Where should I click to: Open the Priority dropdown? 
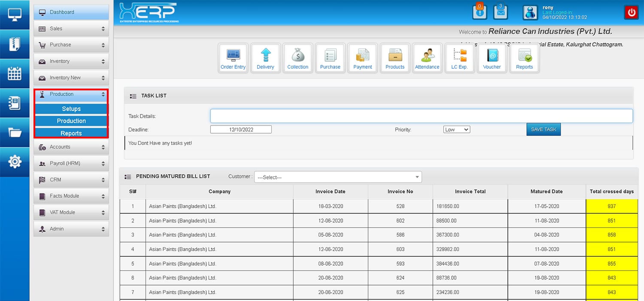point(456,129)
